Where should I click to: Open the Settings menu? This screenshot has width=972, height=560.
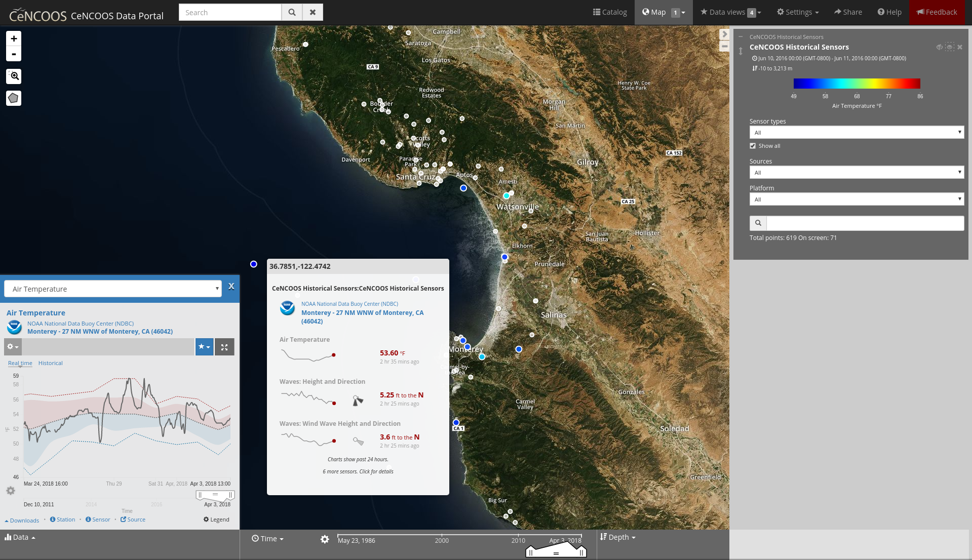(798, 12)
